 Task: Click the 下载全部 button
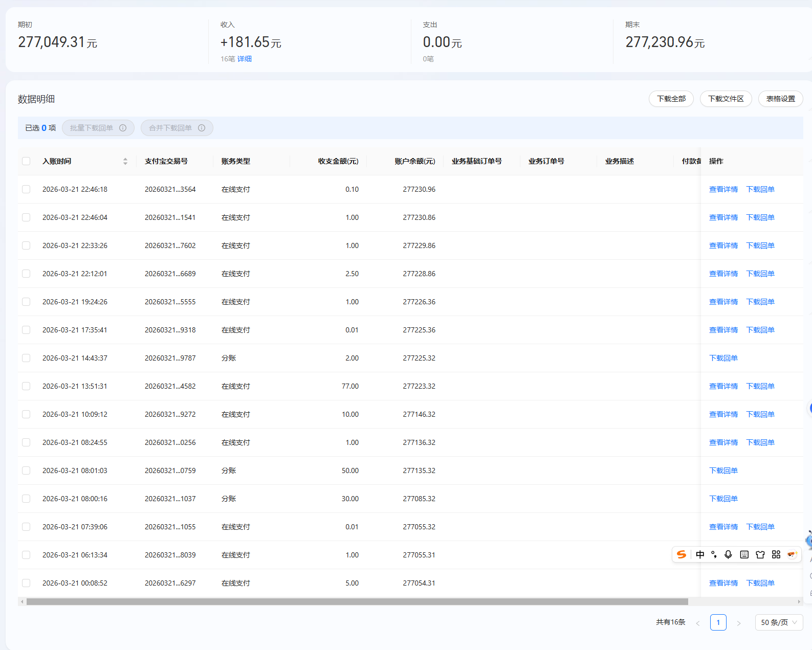pos(671,99)
